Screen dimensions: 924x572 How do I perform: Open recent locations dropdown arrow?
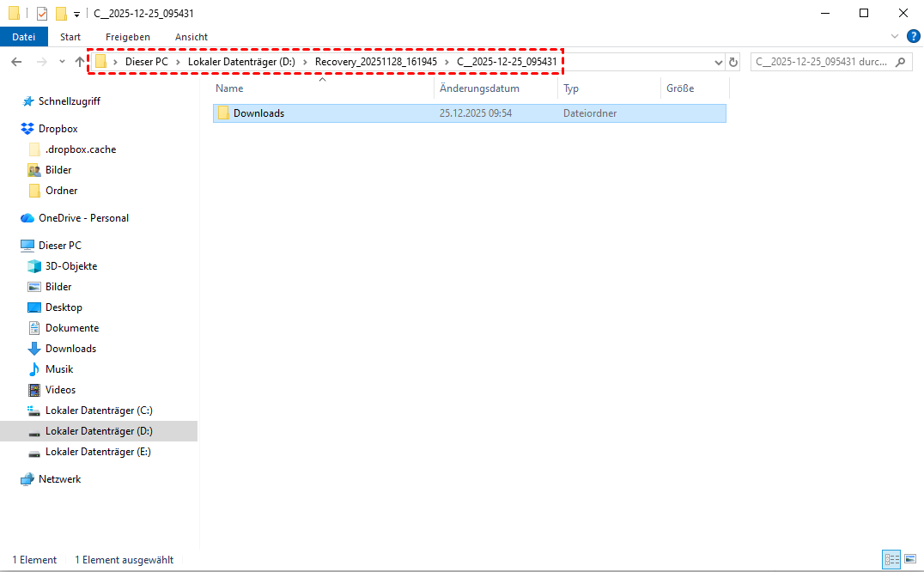pos(62,62)
